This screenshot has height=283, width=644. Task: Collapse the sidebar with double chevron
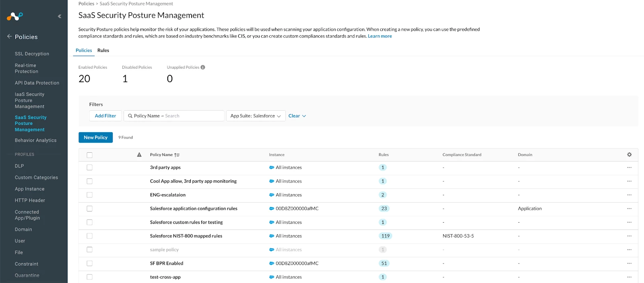coord(60,16)
